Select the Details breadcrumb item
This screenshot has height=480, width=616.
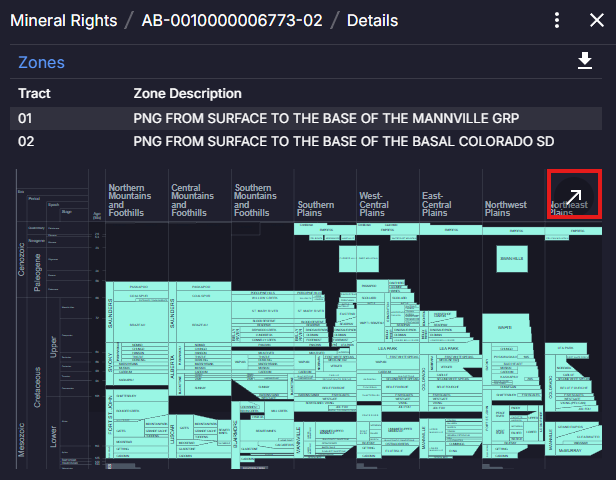click(x=372, y=20)
